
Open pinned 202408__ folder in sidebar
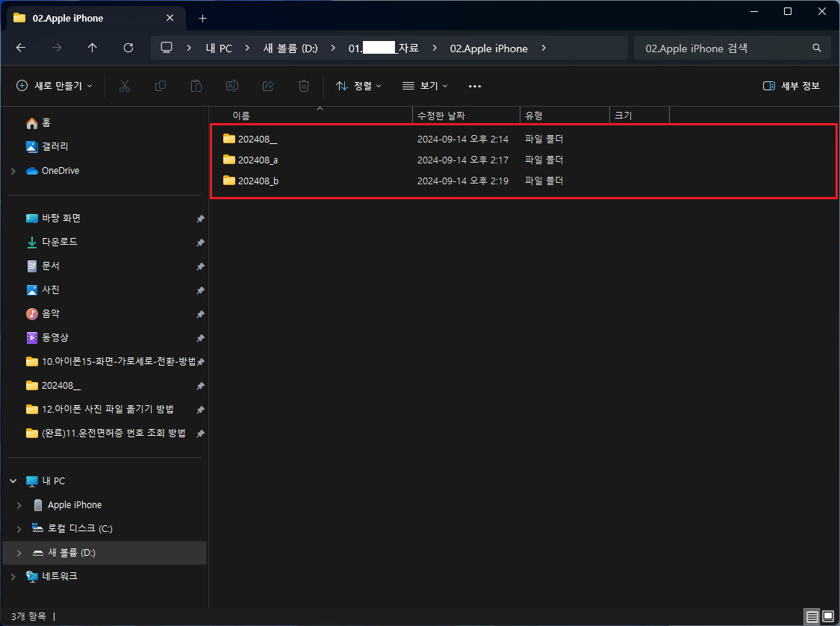coord(53,386)
